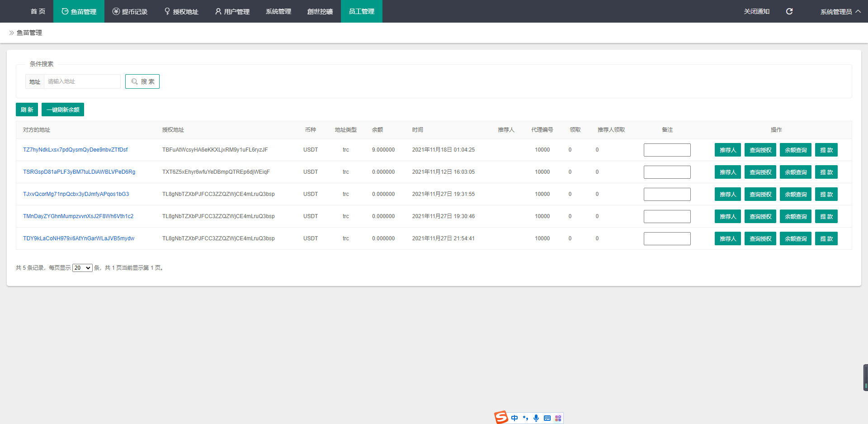Viewport: 868px width, 424px height.
Task: Click the double-chevron breadcrumb icon
Action: pos(12,33)
